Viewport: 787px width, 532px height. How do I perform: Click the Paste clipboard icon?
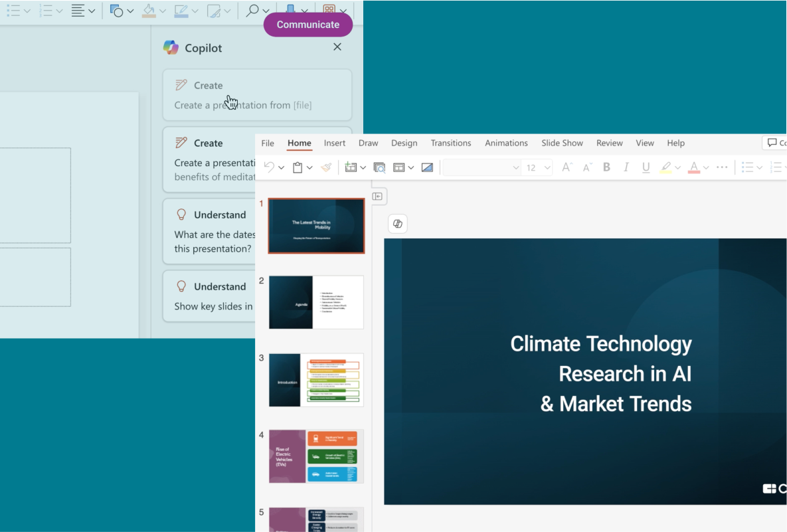(298, 167)
